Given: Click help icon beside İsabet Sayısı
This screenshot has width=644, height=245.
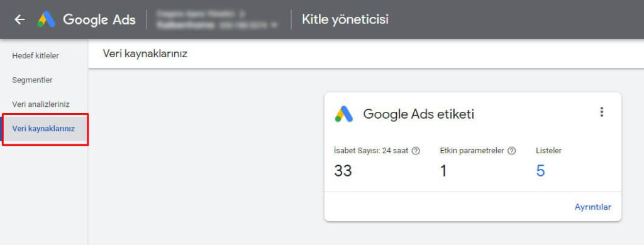Looking at the screenshot, I should tap(416, 151).
